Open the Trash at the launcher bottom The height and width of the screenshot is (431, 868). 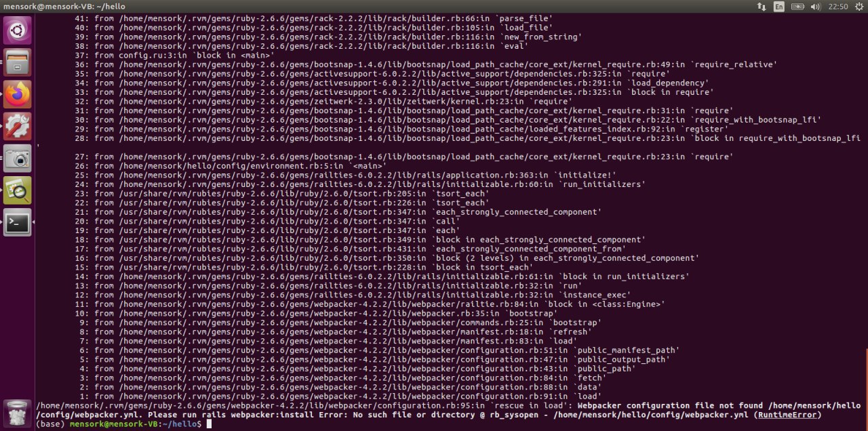coord(16,413)
